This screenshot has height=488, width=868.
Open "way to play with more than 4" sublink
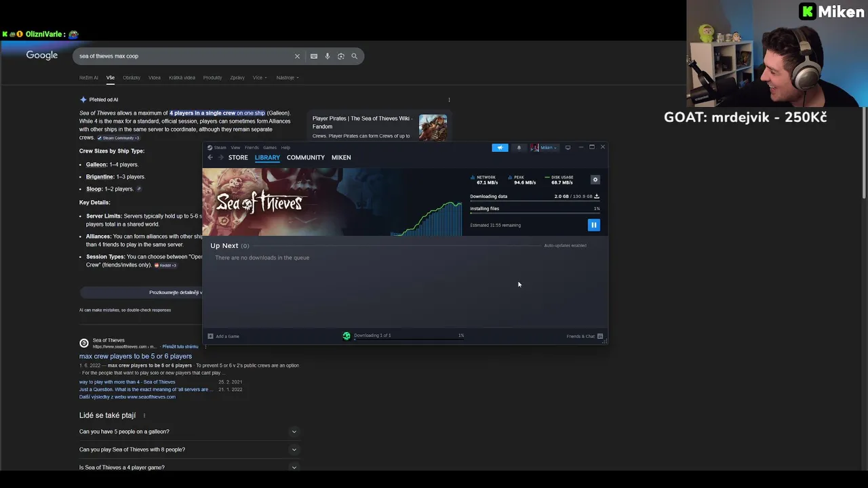pyautogui.click(x=127, y=382)
